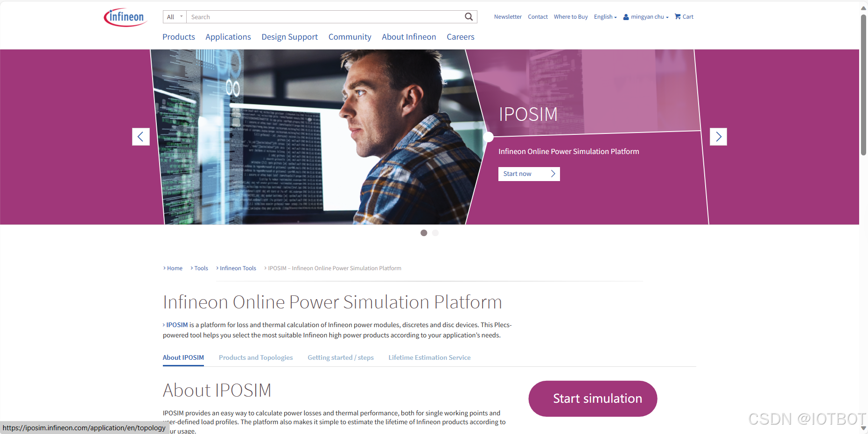Open the Careers menu
Image resolution: width=868 pixels, height=434 pixels.
pos(460,37)
